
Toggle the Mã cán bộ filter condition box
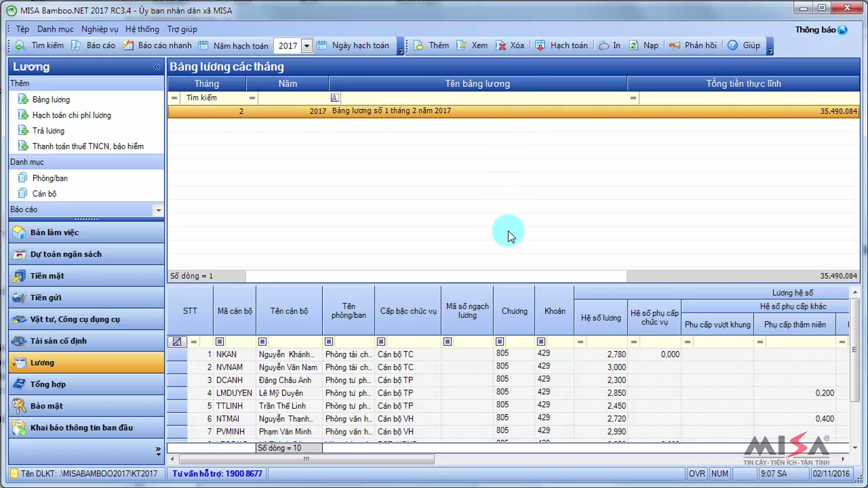point(220,342)
